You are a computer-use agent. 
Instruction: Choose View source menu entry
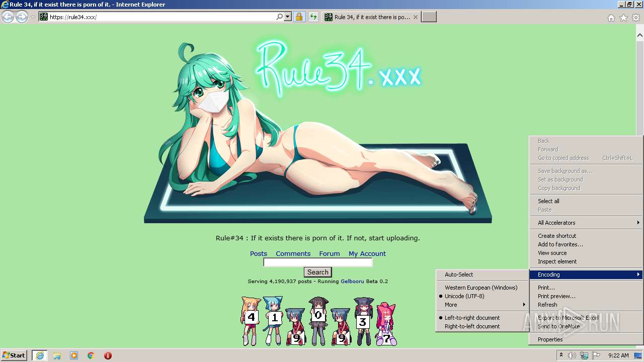[586, 253]
